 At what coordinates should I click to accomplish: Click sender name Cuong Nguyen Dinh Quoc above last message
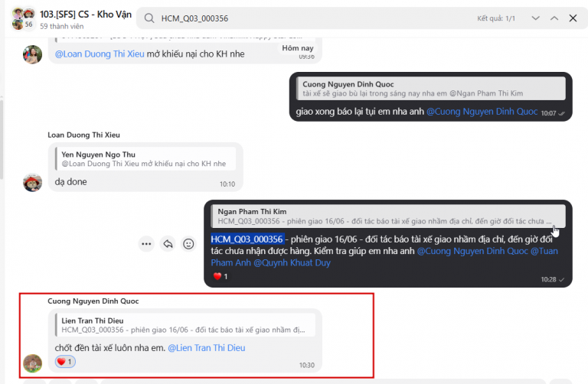point(93,301)
